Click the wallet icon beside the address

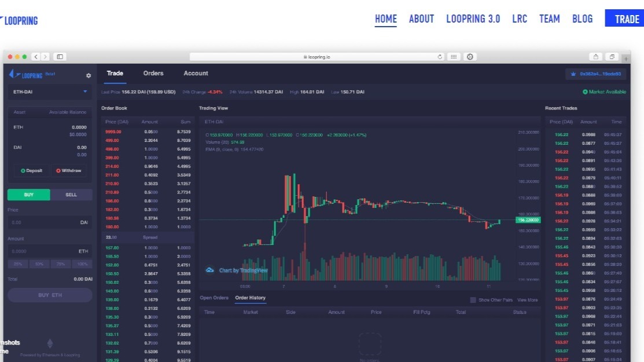point(573,74)
